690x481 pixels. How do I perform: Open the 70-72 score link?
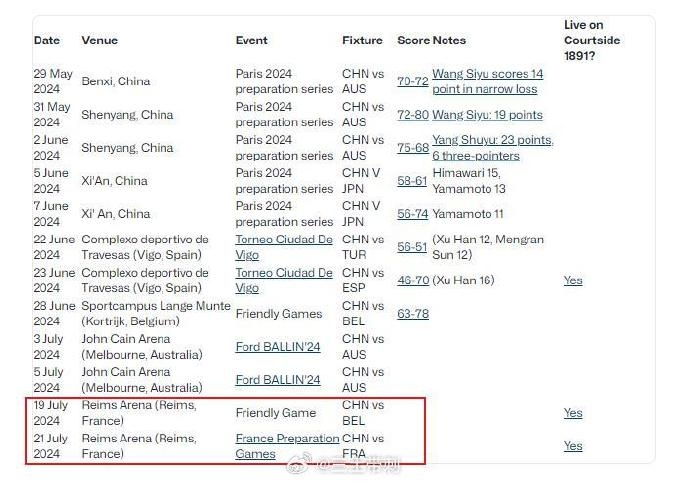(x=412, y=81)
